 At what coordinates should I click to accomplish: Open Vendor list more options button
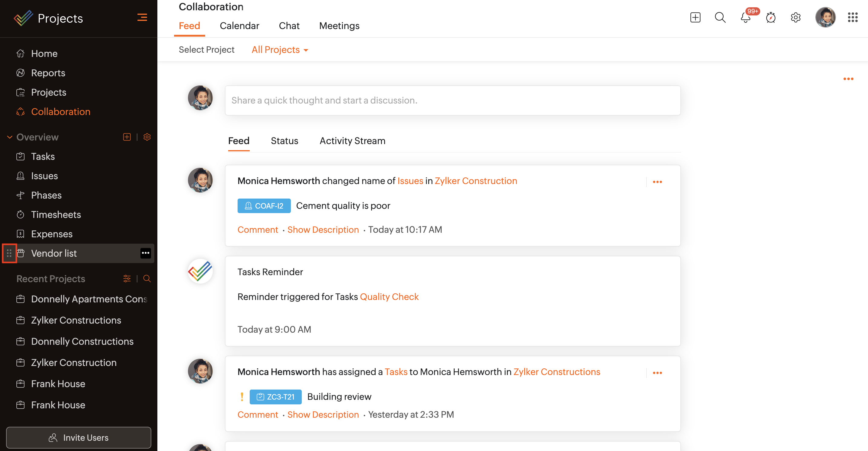click(145, 253)
